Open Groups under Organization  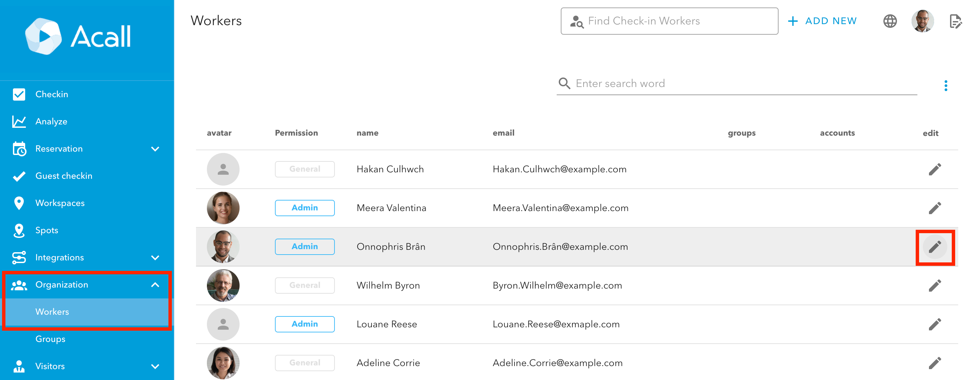pyautogui.click(x=50, y=339)
